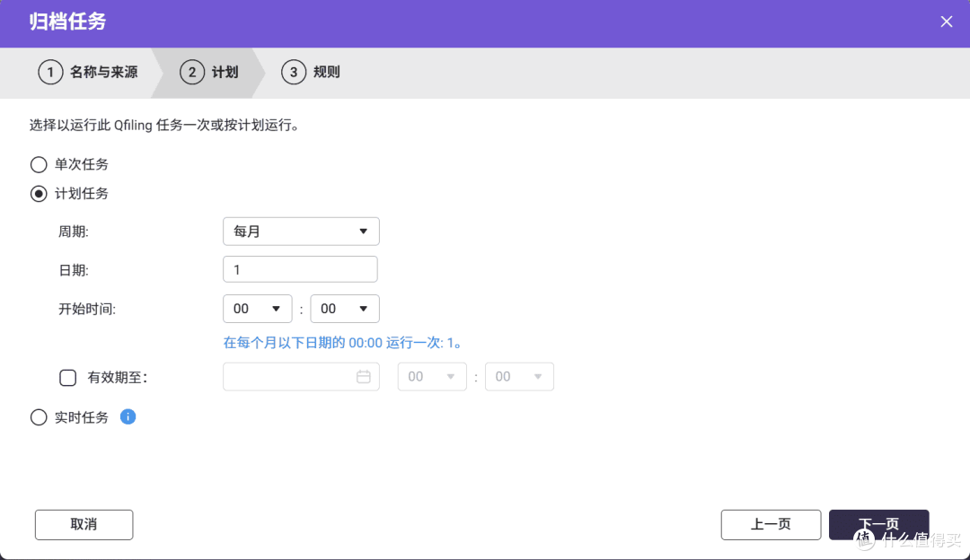
Task: Select the 实时任务 radio button
Action: 39,417
